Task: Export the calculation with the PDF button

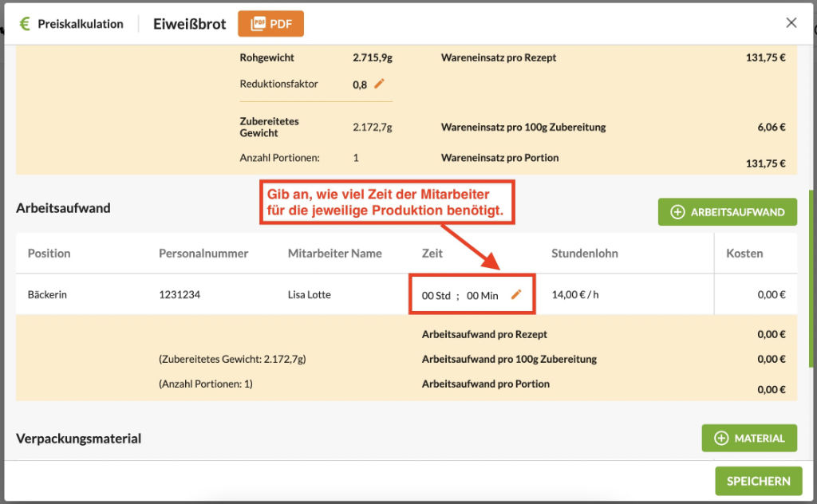Action: (x=270, y=24)
